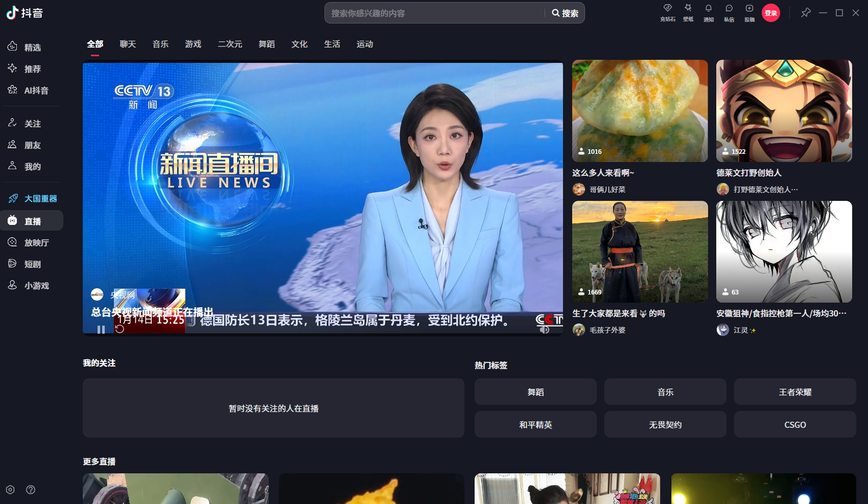The image size is (868, 504).
Task: Select the 王者荣耀 hot tag
Action: point(795,392)
